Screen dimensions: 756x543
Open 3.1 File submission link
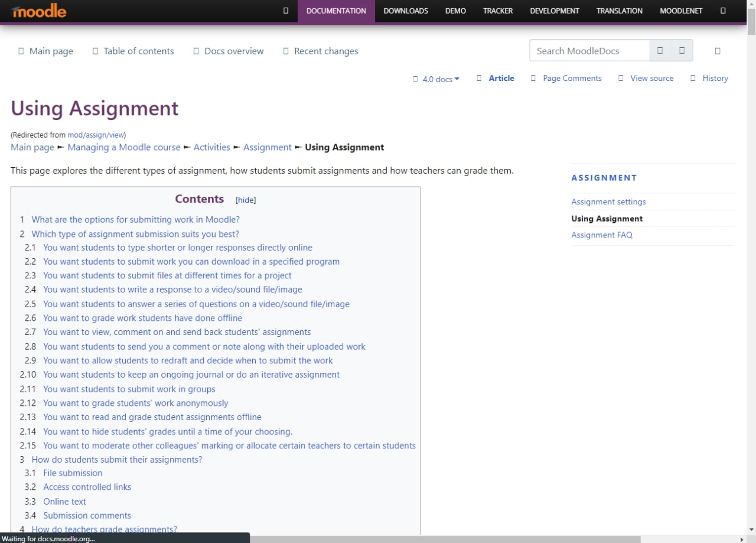point(73,473)
